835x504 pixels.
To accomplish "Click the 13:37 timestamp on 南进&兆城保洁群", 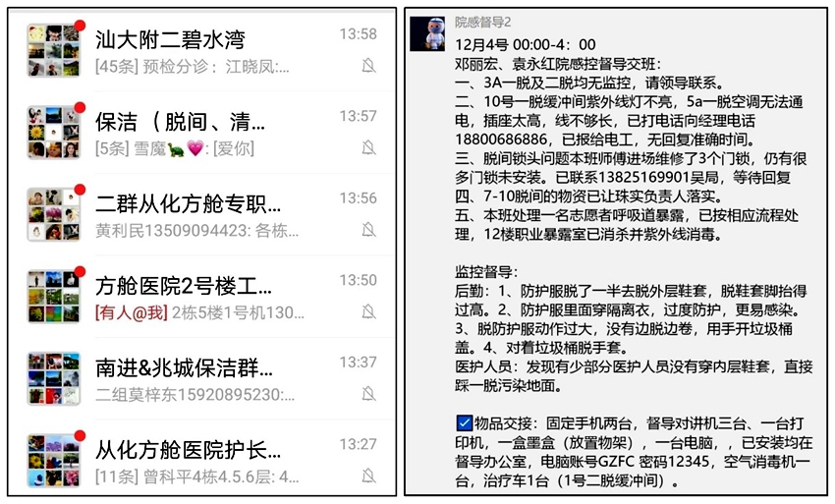I will click(x=359, y=363).
